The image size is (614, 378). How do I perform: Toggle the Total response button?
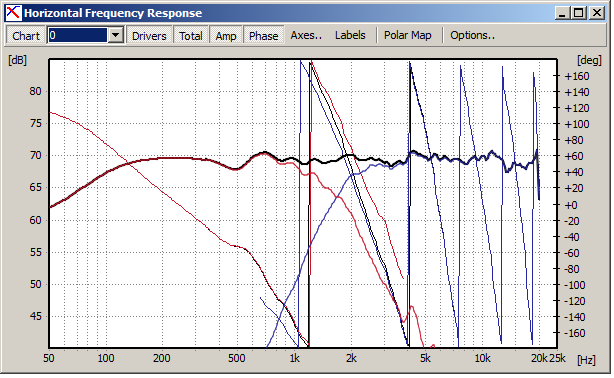pyautogui.click(x=191, y=36)
